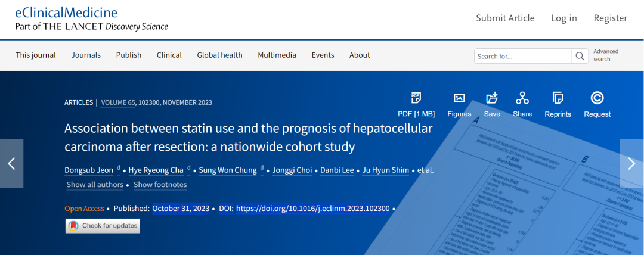Click the Save article icon
Viewport: 644px width, 255px height.
[x=492, y=98]
